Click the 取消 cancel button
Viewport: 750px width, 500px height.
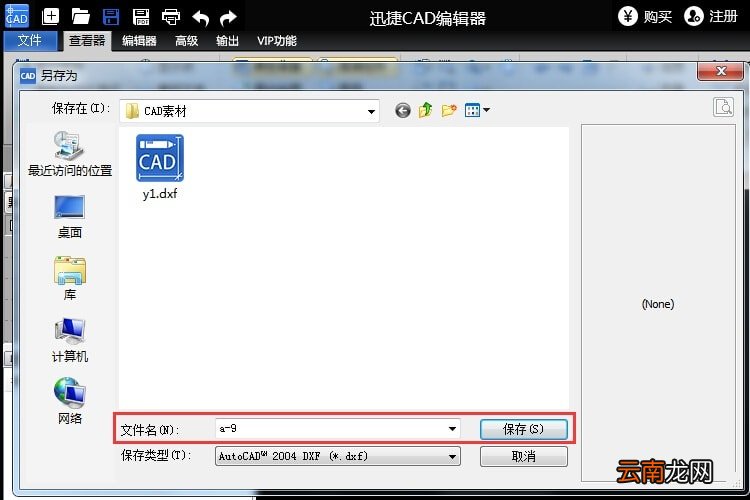pyautogui.click(x=524, y=456)
